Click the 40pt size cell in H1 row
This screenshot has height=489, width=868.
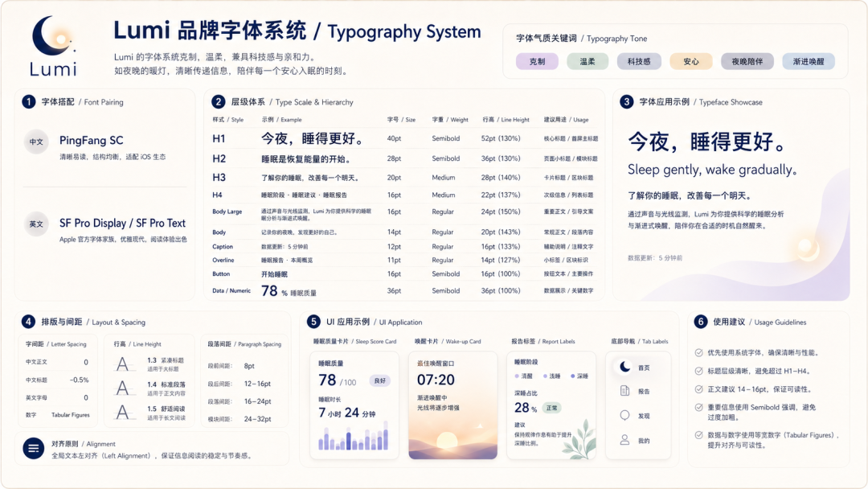pyautogui.click(x=394, y=138)
